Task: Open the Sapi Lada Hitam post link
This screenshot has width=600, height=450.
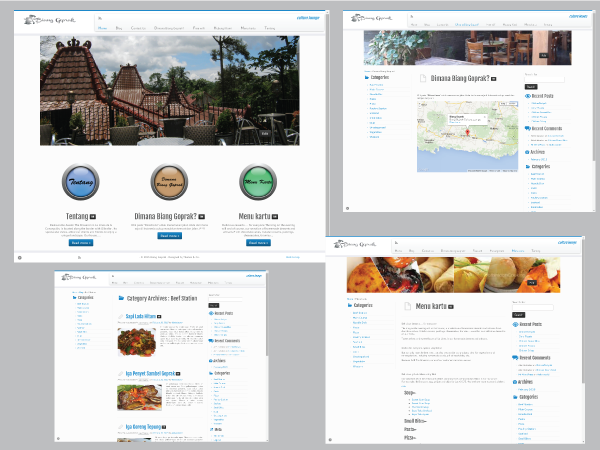Action: 140,316
